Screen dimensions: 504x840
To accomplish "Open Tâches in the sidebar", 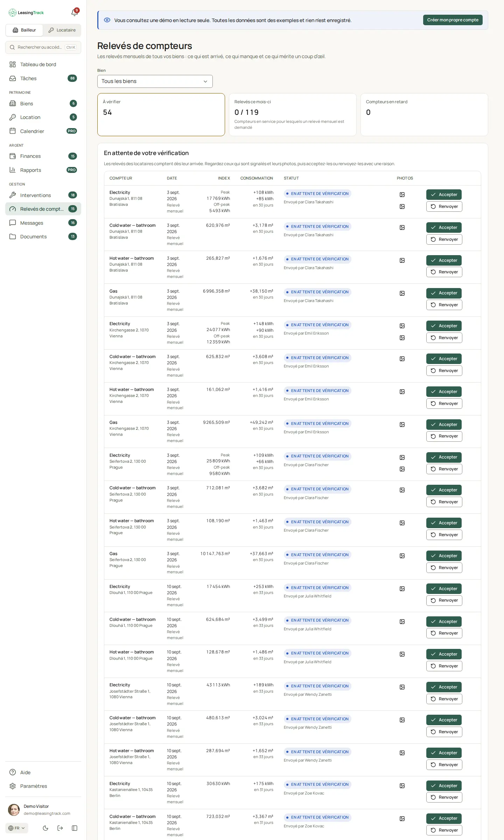I will pos(43,78).
